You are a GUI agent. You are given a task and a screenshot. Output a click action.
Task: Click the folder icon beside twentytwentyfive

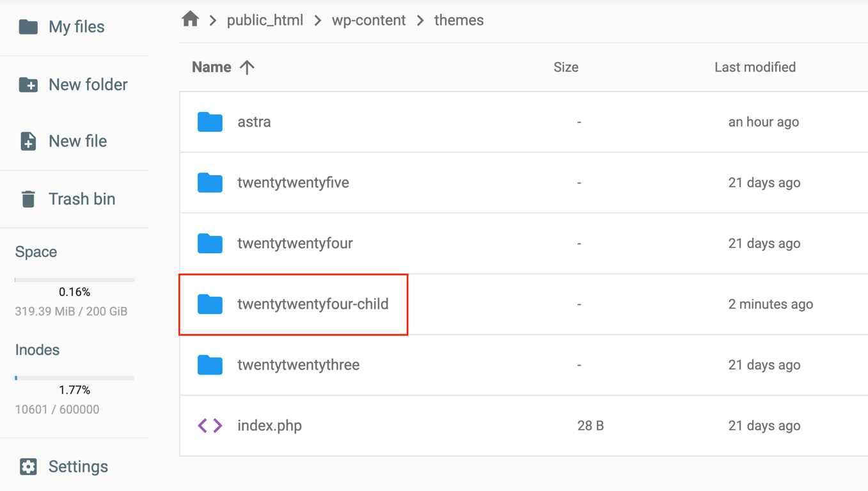point(210,182)
